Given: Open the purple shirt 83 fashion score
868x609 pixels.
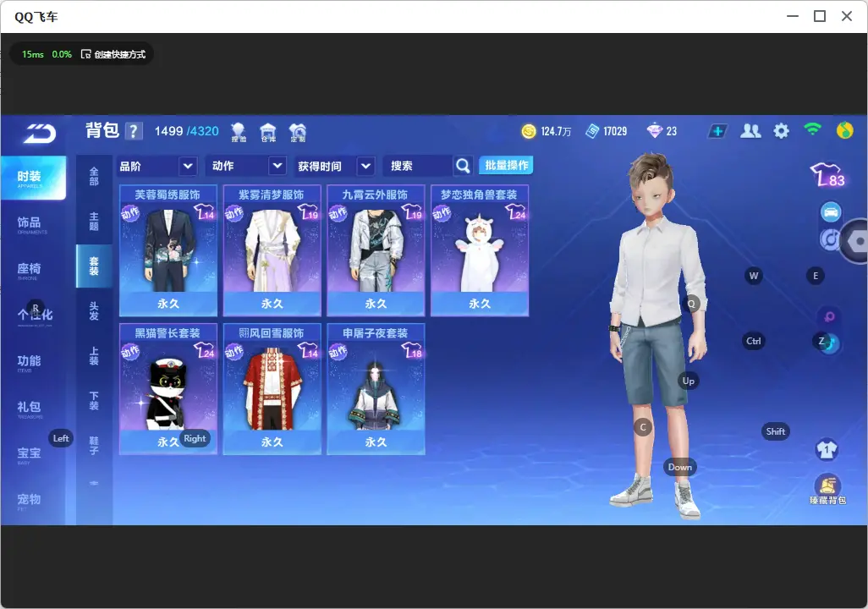Looking at the screenshot, I should click(827, 175).
